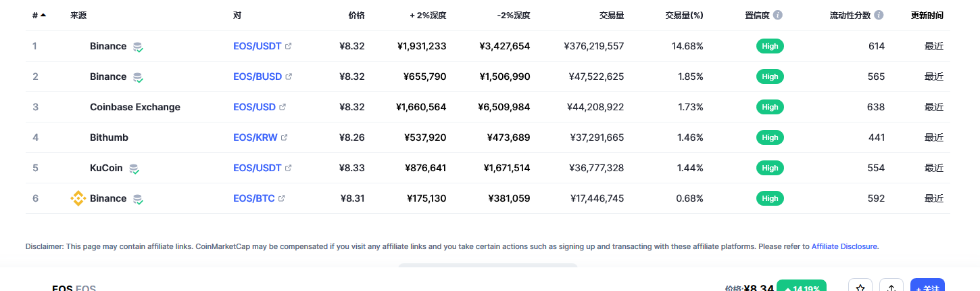This screenshot has height=291, width=980.
Task: Sort by 交易量 column header
Action: (612, 15)
